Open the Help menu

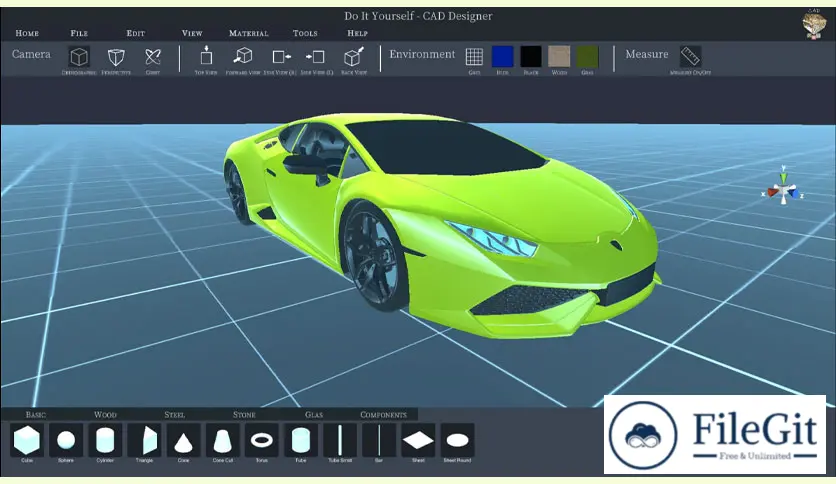coord(357,33)
